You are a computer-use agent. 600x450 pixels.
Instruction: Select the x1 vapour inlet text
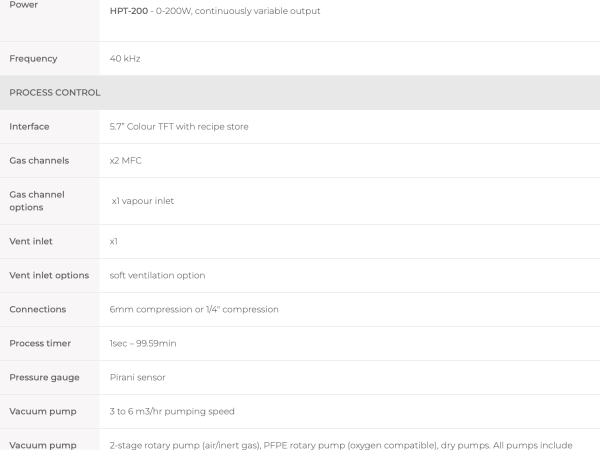pos(143,201)
